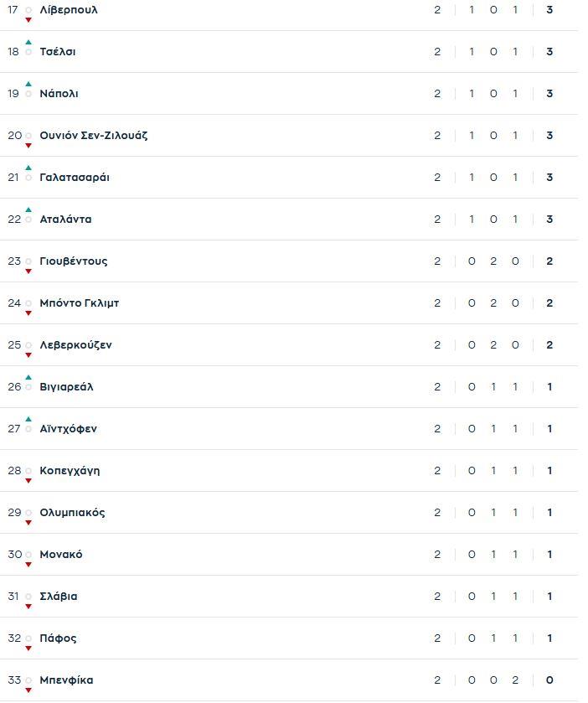This screenshot has width=588, height=703.
Task: Click the red down arrow beside Ουνιόν Σεν-Ζιλουάζ
Action: pos(28,145)
